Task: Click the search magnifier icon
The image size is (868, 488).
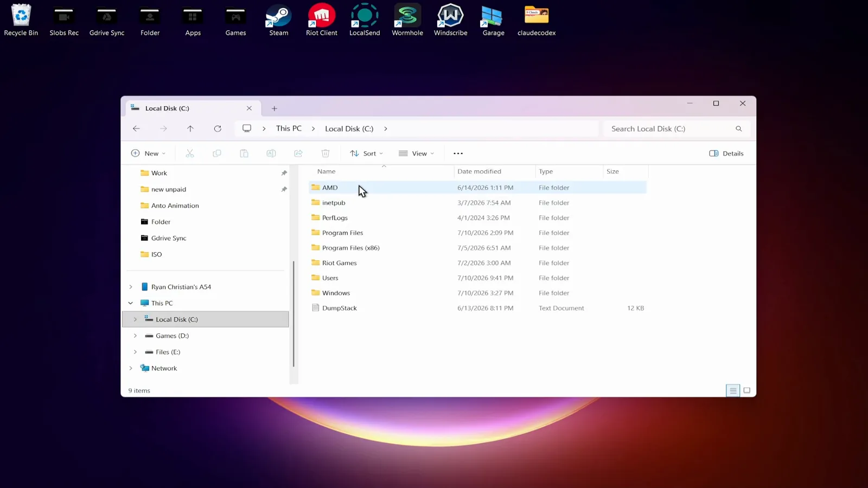Action: (x=738, y=129)
